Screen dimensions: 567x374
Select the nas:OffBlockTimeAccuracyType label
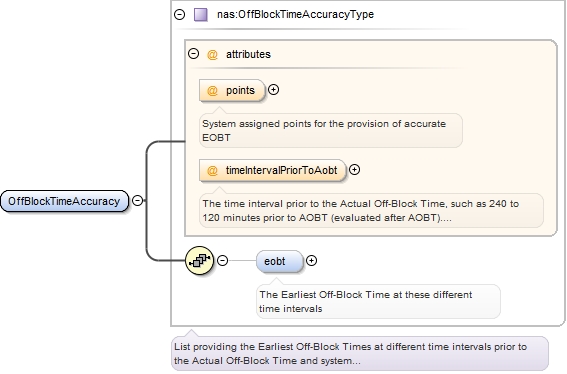295,14
